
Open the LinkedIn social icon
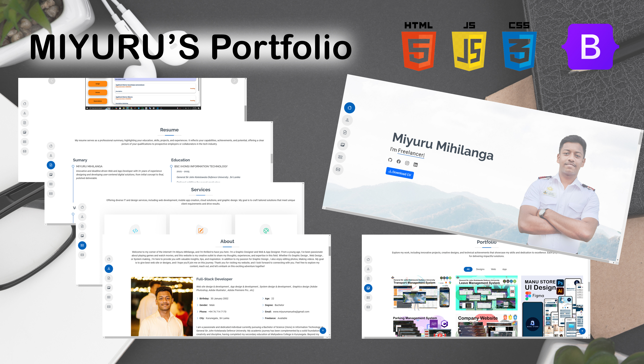pos(415,165)
